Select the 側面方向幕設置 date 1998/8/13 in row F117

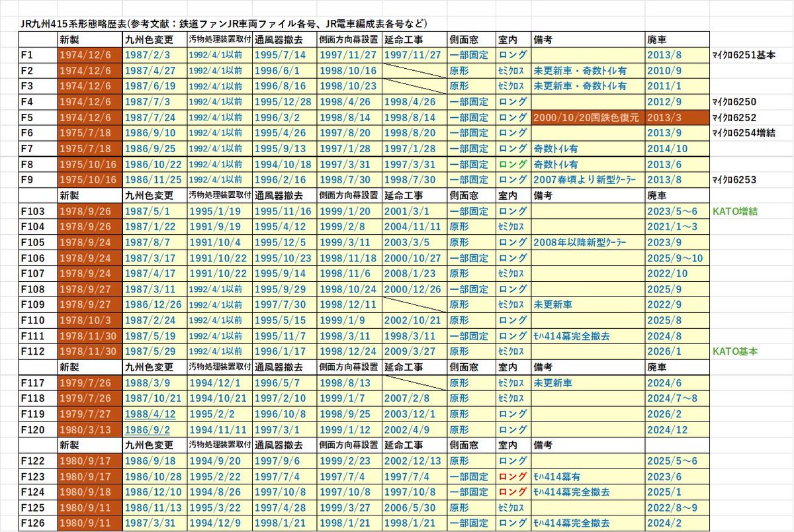point(348,383)
